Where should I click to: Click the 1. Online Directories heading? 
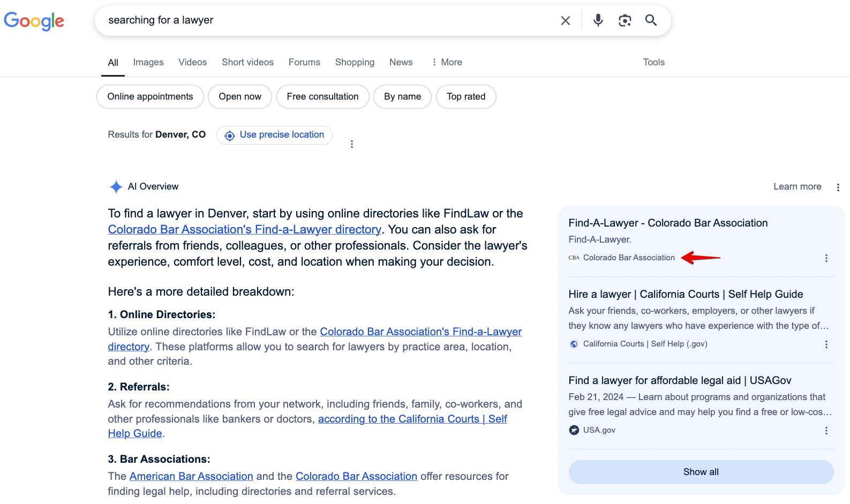(162, 314)
